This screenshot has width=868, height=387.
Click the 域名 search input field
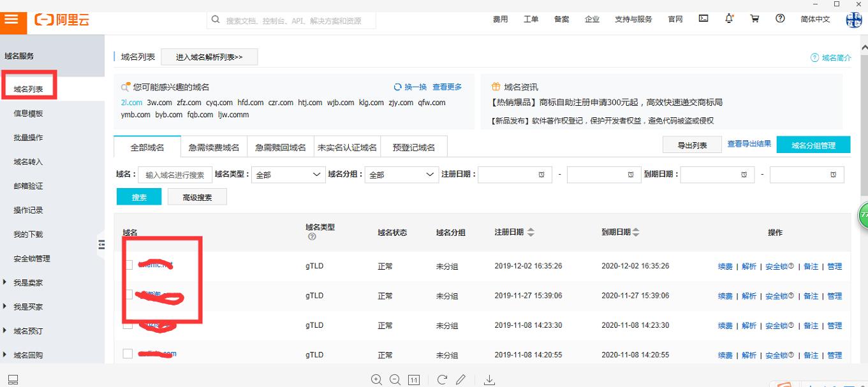pos(175,175)
